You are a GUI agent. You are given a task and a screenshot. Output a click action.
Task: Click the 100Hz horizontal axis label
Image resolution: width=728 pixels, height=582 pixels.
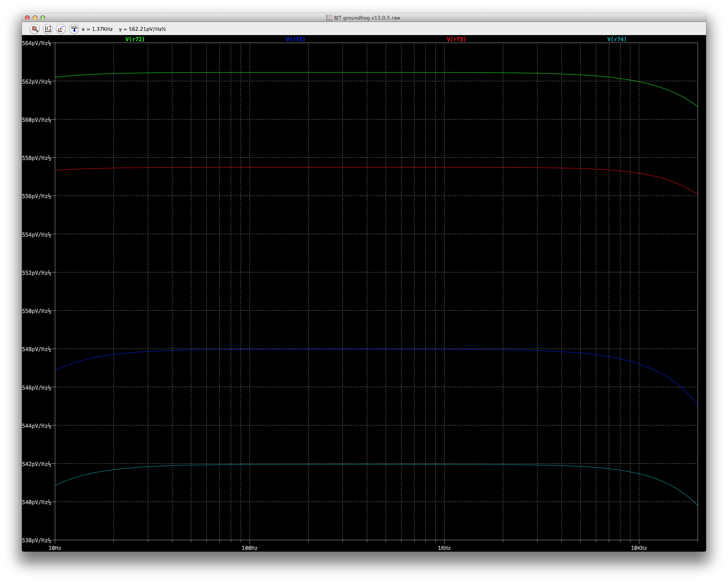250,548
